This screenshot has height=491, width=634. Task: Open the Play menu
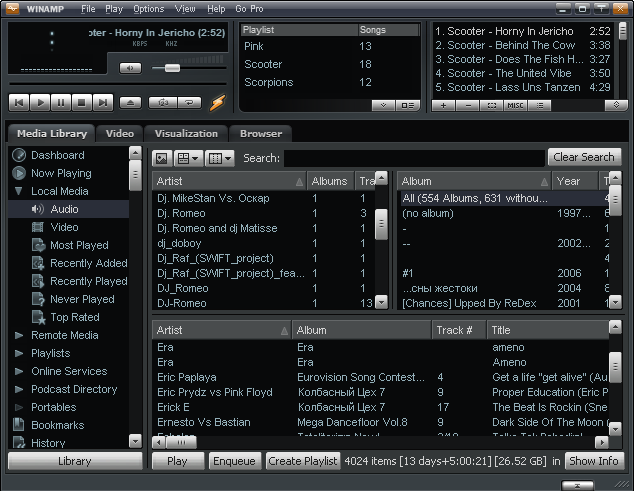click(114, 8)
